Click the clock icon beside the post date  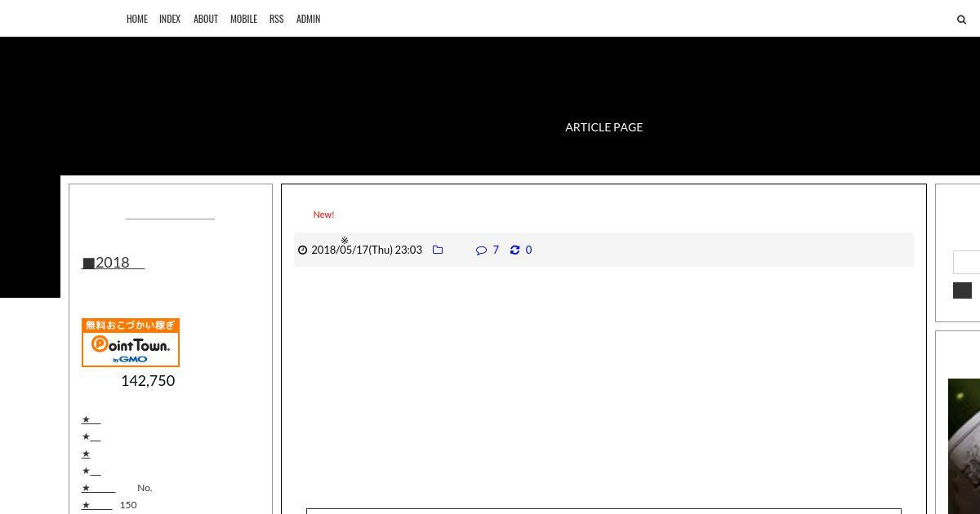point(303,250)
